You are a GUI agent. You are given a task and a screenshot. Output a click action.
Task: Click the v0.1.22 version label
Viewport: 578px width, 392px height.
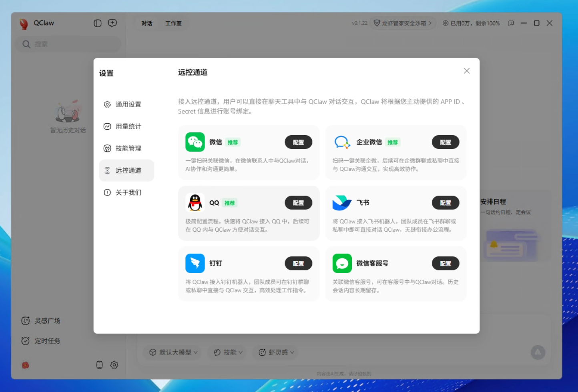360,23
